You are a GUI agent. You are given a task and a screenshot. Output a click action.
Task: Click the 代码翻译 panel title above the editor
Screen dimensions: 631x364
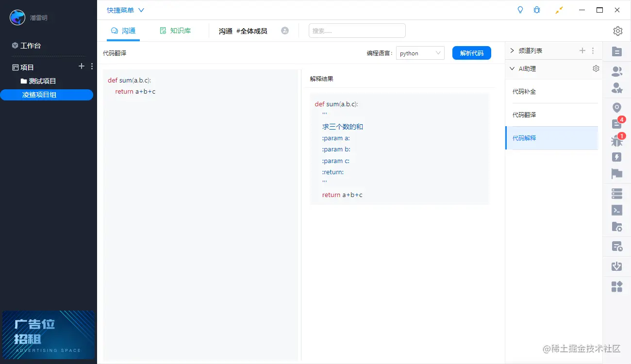pos(115,53)
